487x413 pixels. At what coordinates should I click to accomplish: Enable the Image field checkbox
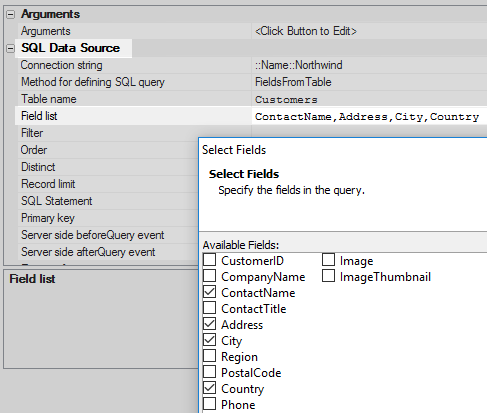click(x=328, y=260)
